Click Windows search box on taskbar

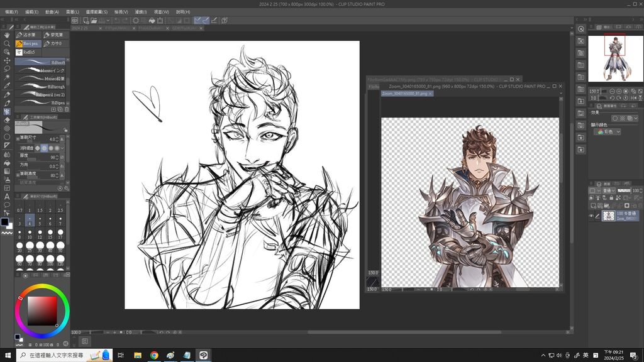pos(64,355)
